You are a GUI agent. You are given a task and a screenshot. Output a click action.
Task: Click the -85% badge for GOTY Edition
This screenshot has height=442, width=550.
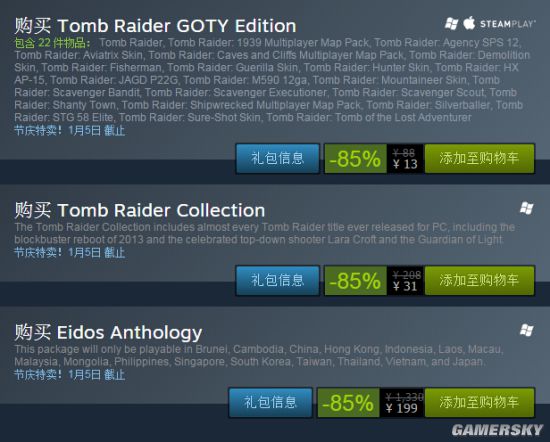pyautogui.click(x=355, y=159)
